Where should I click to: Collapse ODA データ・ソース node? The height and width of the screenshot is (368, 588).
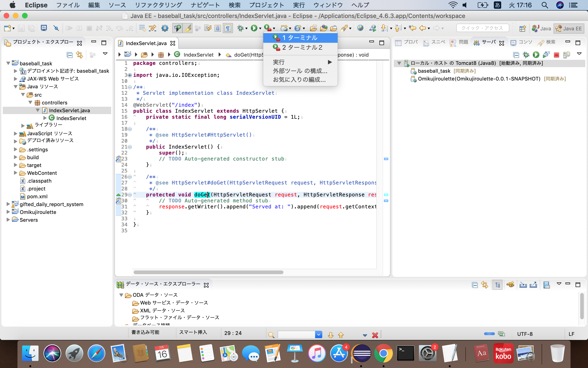[121, 295]
